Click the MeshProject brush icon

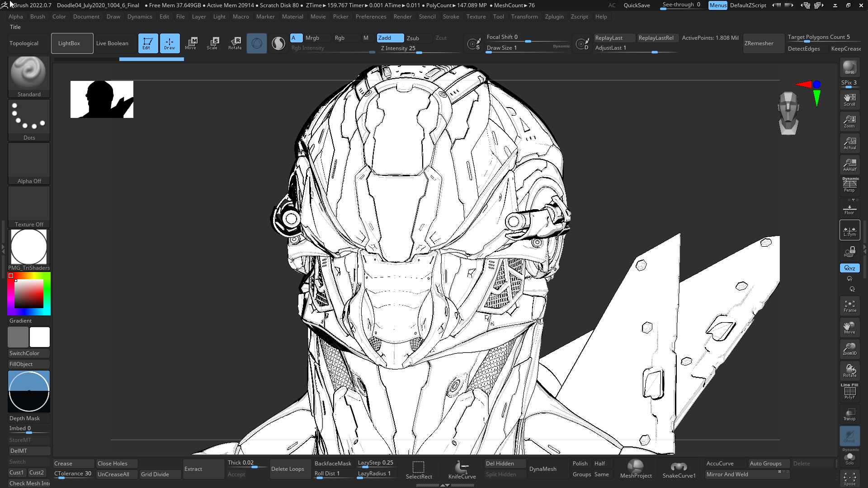pos(636,469)
